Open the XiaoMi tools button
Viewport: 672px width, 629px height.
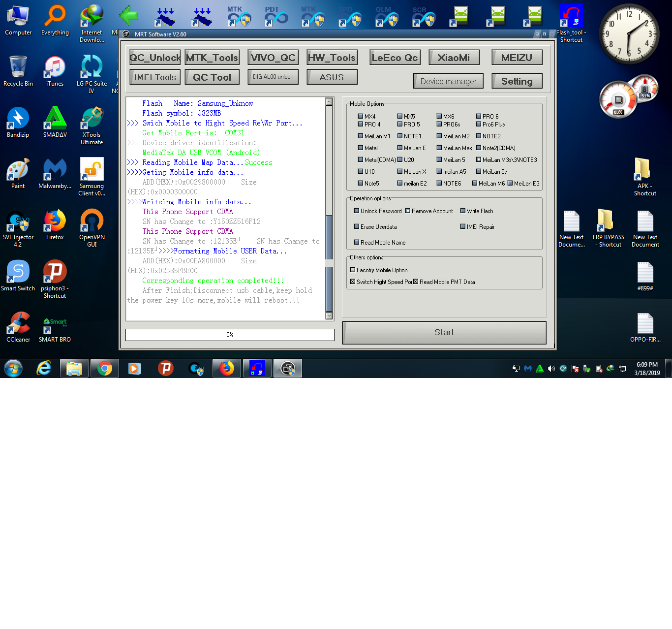(x=454, y=58)
